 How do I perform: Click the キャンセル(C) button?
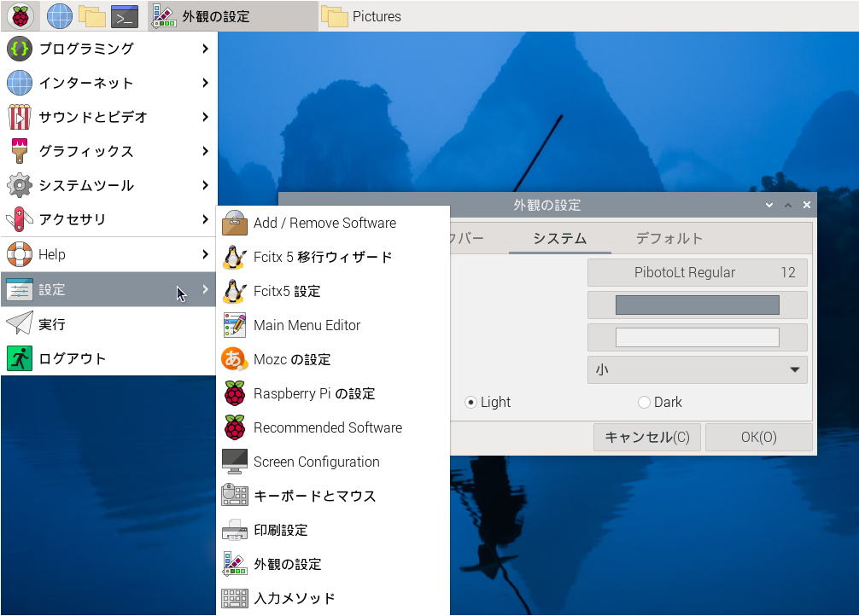[646, 437]
